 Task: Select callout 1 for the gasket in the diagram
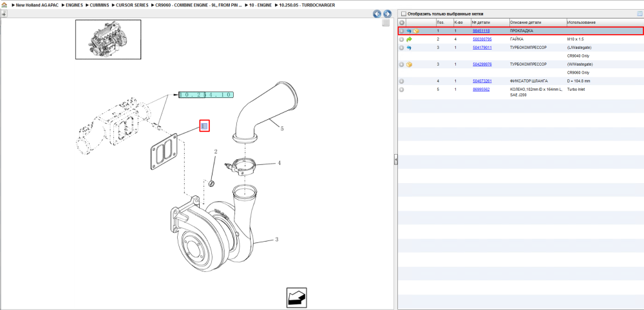pyautogui.click(x=205, y=126)
